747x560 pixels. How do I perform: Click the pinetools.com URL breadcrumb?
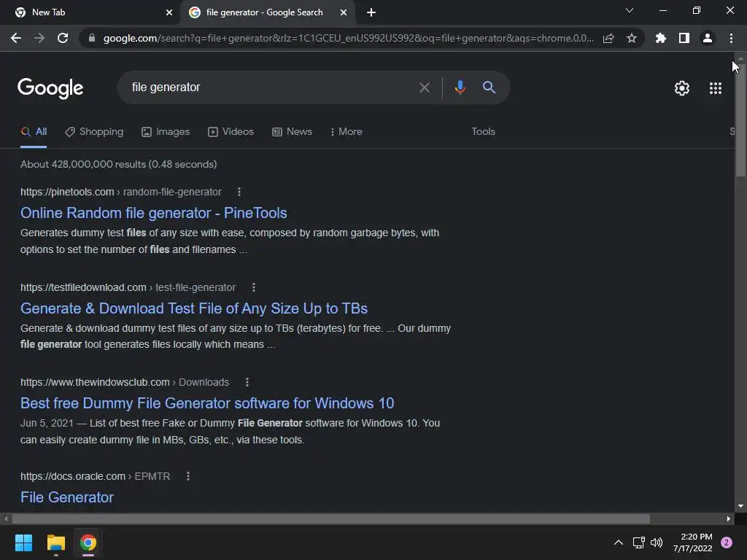pos(121,192)
